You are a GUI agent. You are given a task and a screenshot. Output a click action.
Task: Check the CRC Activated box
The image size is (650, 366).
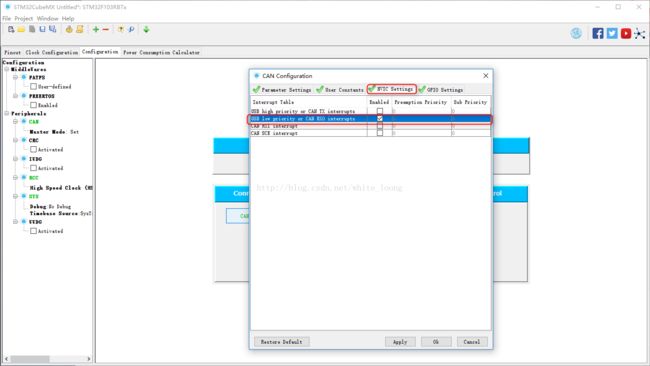click(x=33, y=149)
